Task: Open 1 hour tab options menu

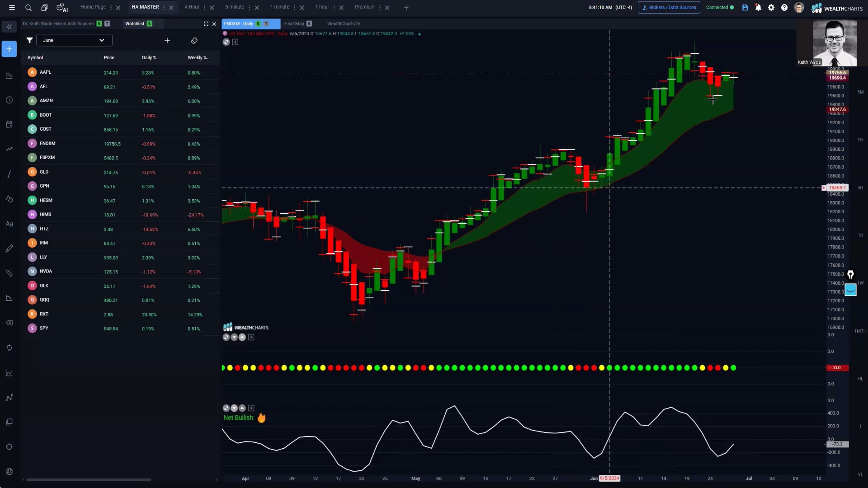Action: point(334,8)
